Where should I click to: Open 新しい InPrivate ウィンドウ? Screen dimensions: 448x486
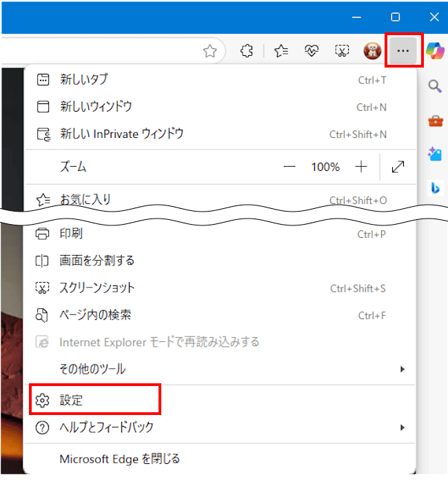[x=220, y=134]
